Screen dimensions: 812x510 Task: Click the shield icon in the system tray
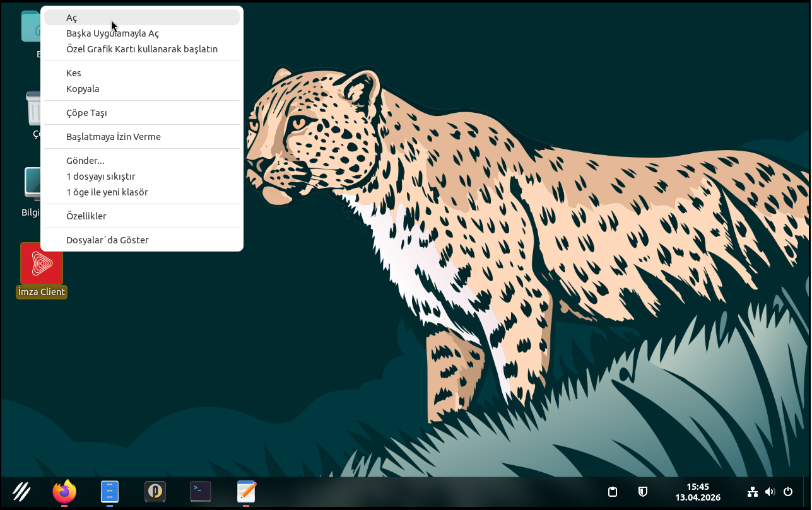coord(642,492)
